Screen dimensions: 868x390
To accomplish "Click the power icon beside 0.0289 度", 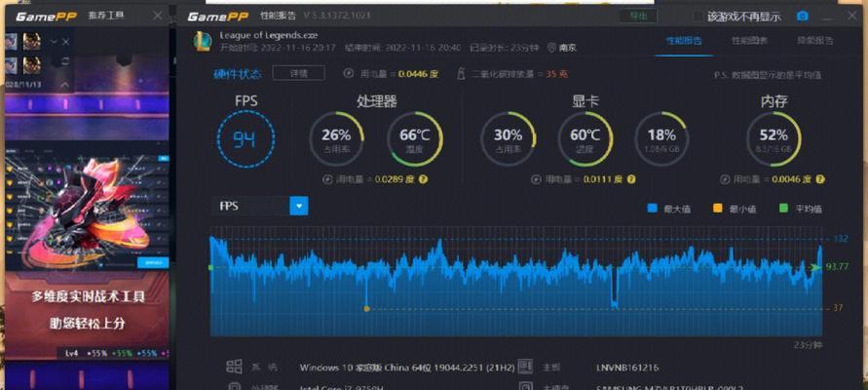I will tap(327, 179).
